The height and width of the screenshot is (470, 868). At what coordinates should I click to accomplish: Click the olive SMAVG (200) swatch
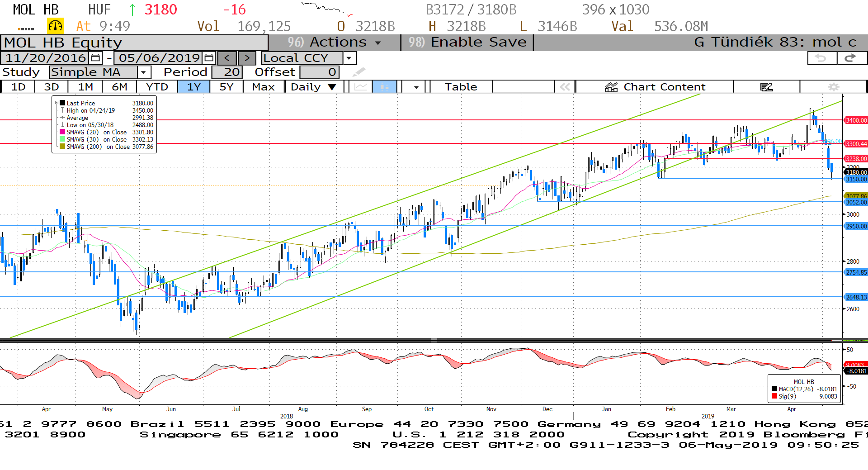63,147
